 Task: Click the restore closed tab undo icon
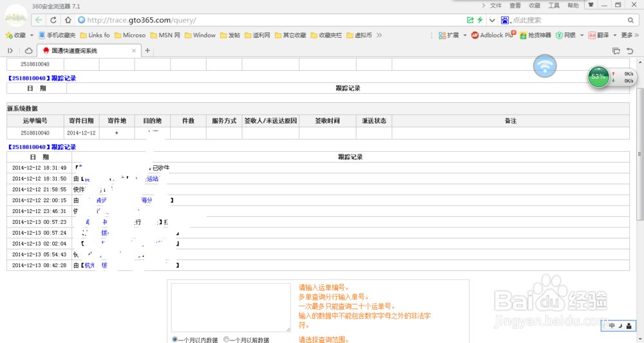point(630,51)
